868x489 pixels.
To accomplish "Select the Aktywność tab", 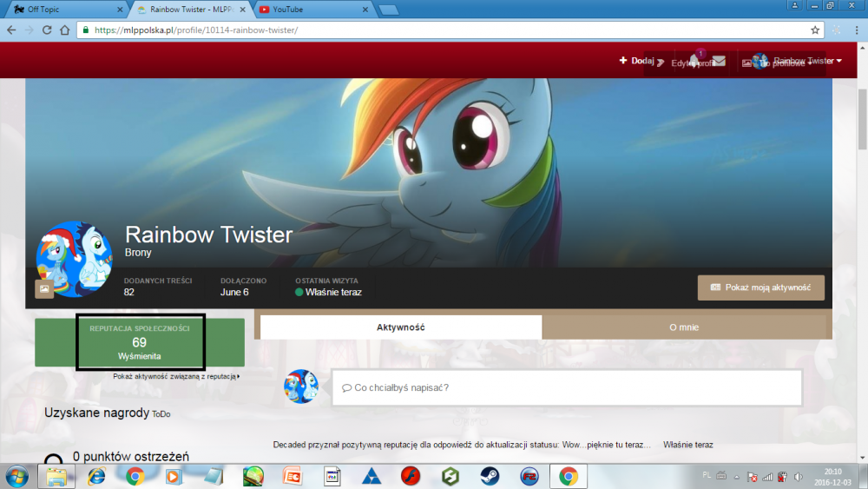I will click(x=400, y=327).
